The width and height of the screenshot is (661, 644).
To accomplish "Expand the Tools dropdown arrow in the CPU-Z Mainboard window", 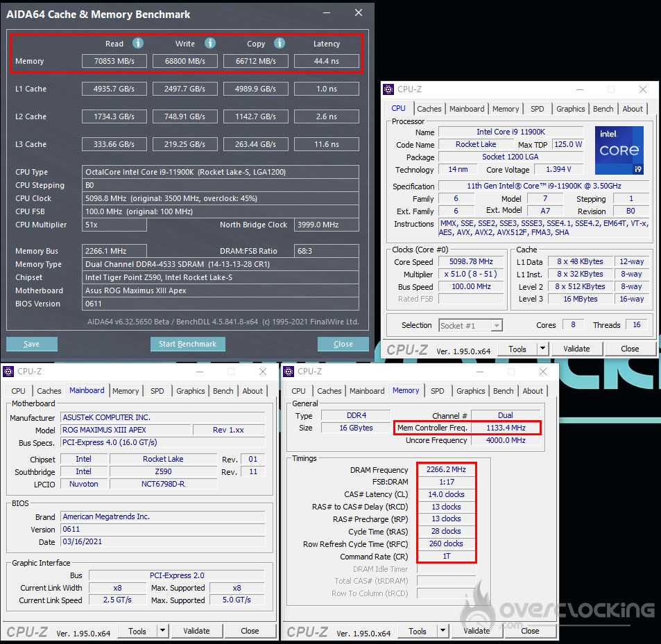I will point(163,631).
